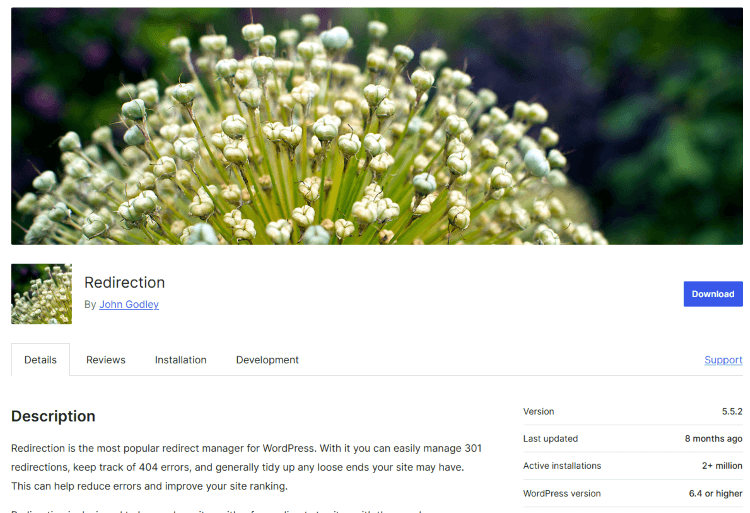
Task: Click the WordPress version label
Action: click(x=561, y=493)
